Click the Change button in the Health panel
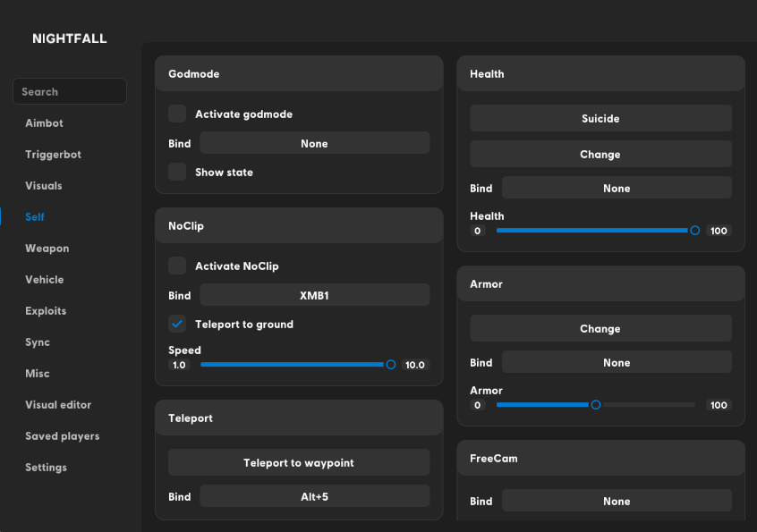757x532 pixels. pos(600,155)
